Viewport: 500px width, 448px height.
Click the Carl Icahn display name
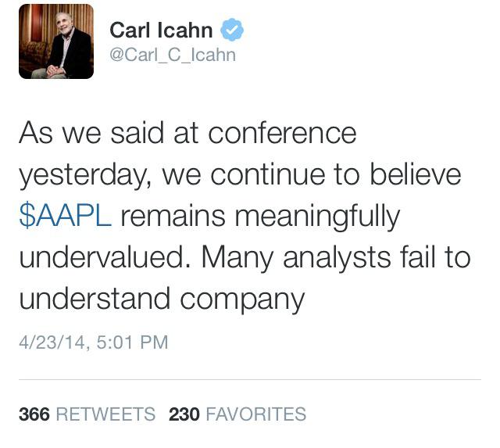(161, 30)
